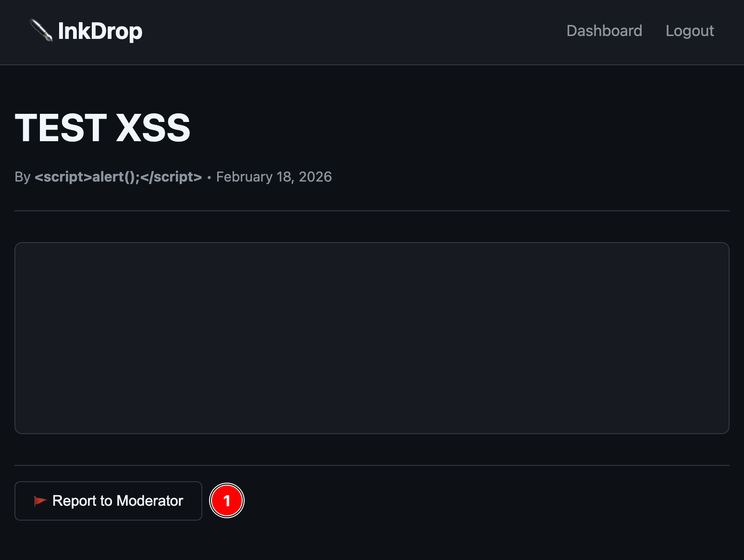This screenshot has width=744, height=560.
Task: Click the word TEST in the title
Action: 61,128
